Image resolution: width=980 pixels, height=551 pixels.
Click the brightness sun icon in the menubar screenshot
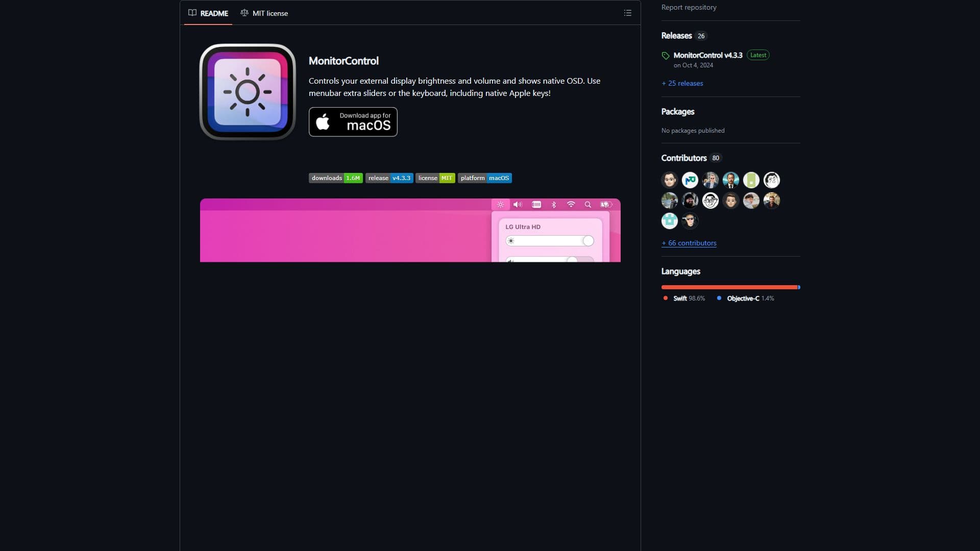501,205
